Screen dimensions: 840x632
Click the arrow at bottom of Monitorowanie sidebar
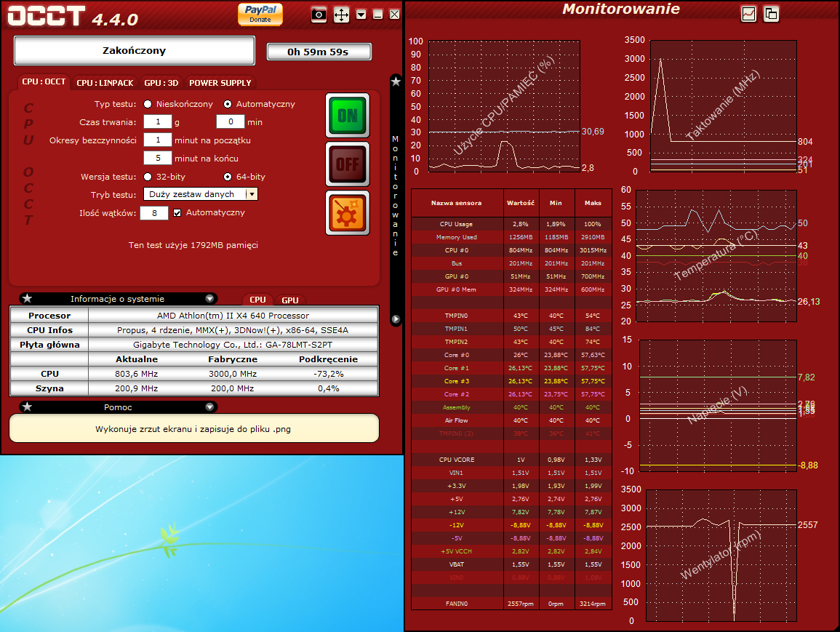tap(396, 319)
